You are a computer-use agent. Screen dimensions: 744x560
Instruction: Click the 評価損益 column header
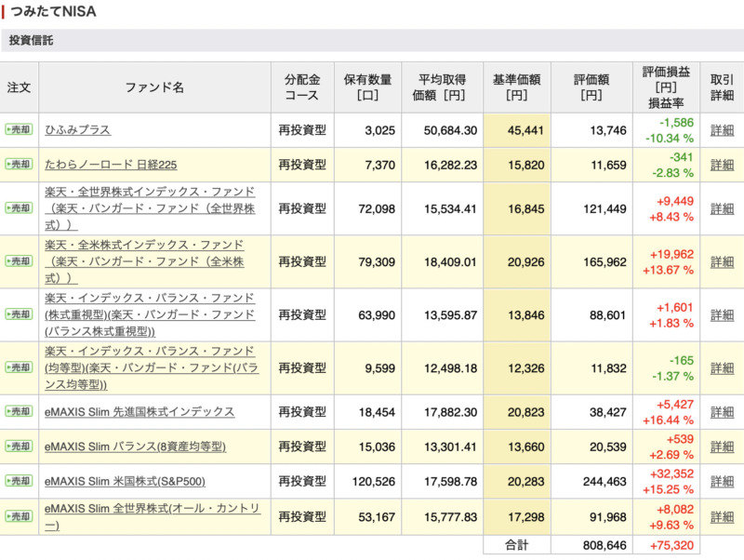(666, 87)
